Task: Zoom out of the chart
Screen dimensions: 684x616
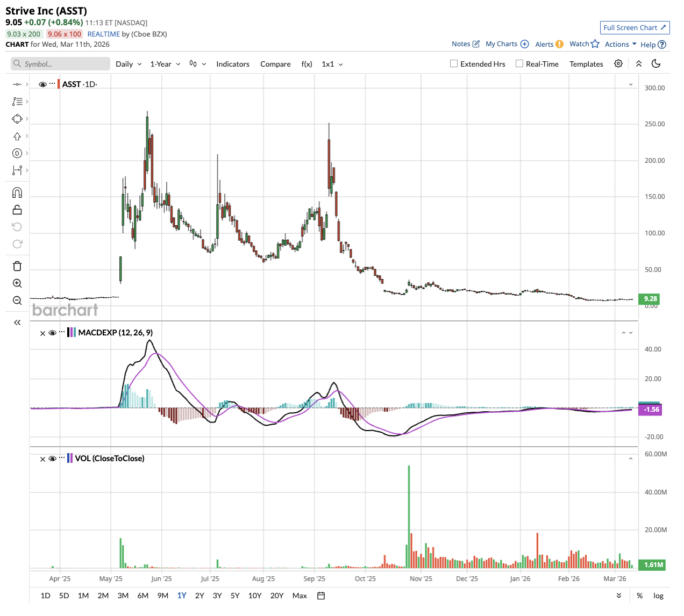Action: click(17, 300)
